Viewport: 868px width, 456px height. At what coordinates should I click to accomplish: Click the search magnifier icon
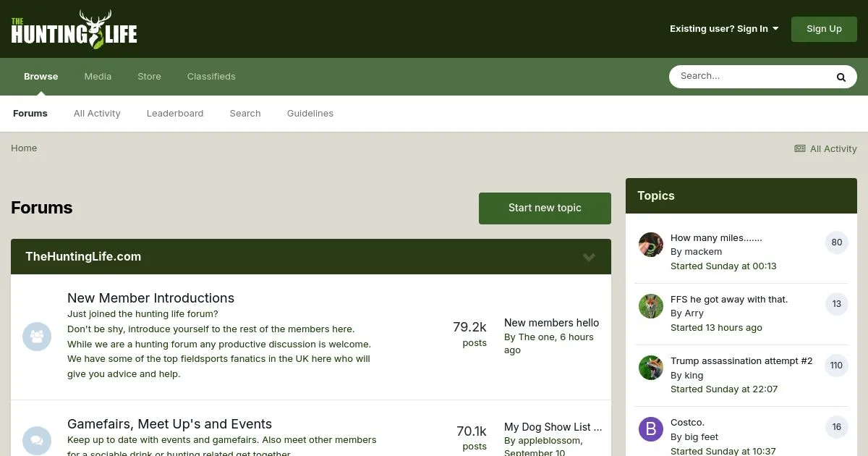841,77
